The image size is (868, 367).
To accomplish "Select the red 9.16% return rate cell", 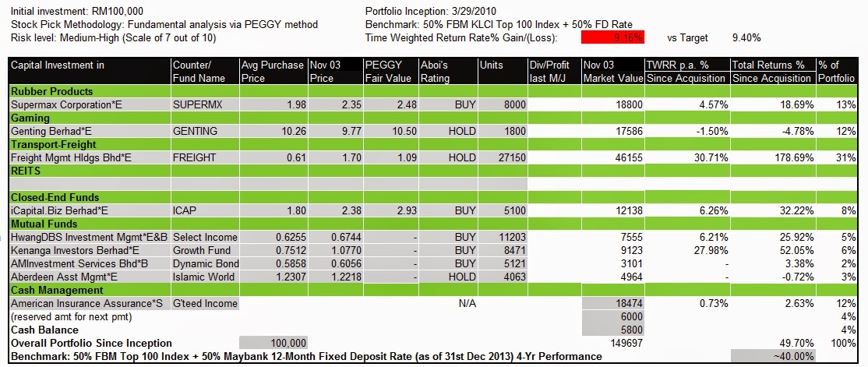I will click(612, 37).
